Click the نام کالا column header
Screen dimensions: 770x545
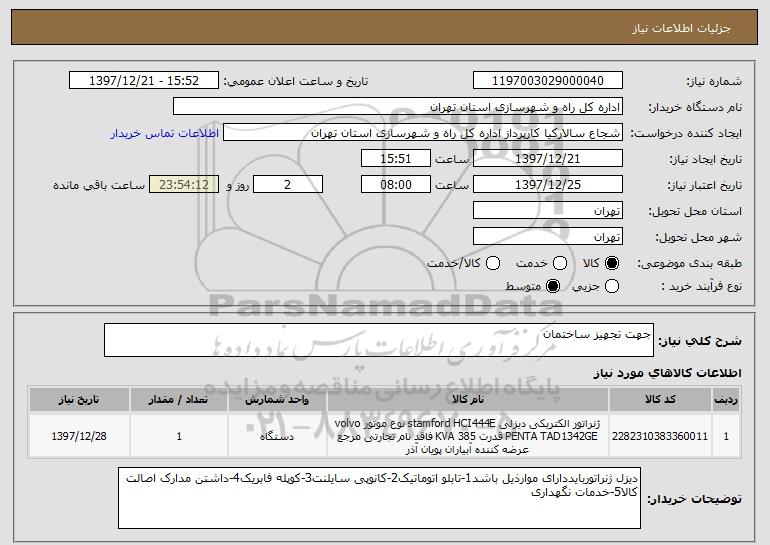pos(468,400)
